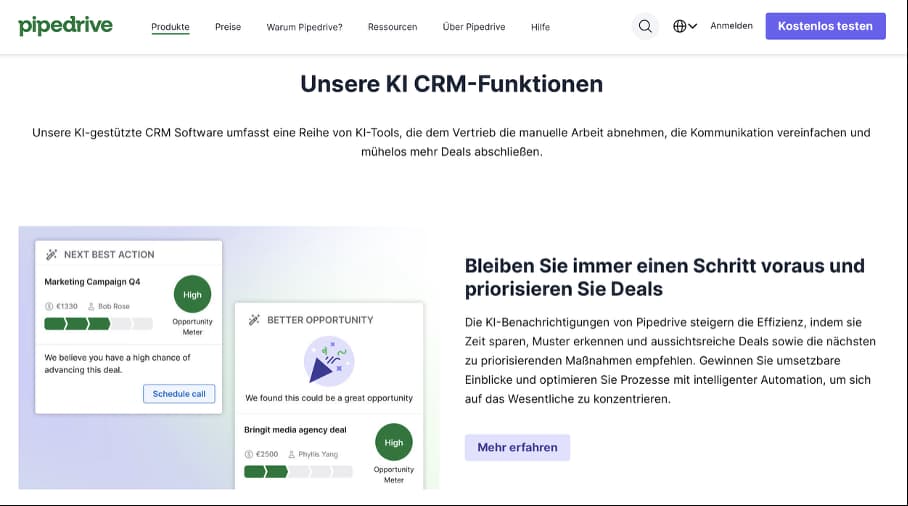The height and width of the screenshot is (506, 908).
Task: Click the BETTER OPPORTUNITY heading
Action: (x=320, y=320)
